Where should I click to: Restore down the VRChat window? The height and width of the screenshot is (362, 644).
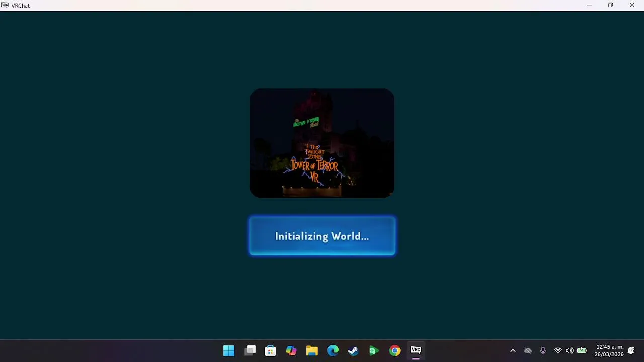click(610, 5)
